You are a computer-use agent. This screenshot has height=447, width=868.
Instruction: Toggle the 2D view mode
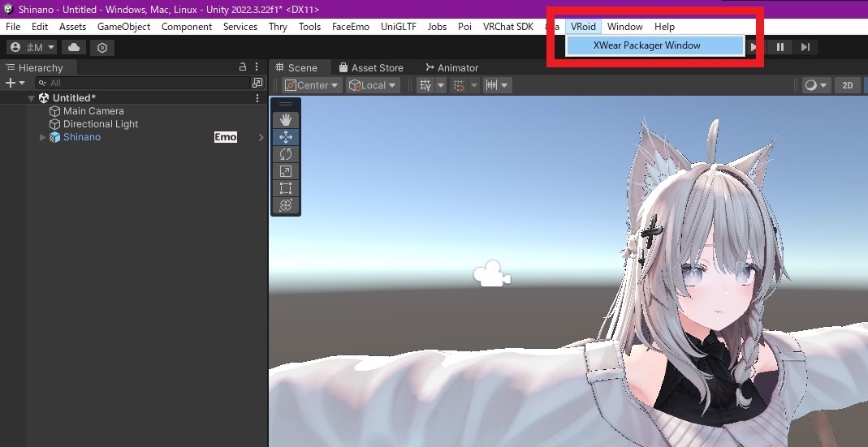click(x=847, y=85)
